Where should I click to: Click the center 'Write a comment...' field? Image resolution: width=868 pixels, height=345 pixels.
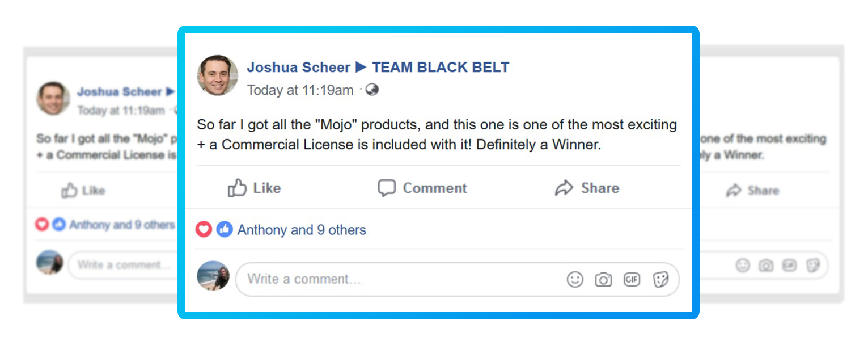397,279
